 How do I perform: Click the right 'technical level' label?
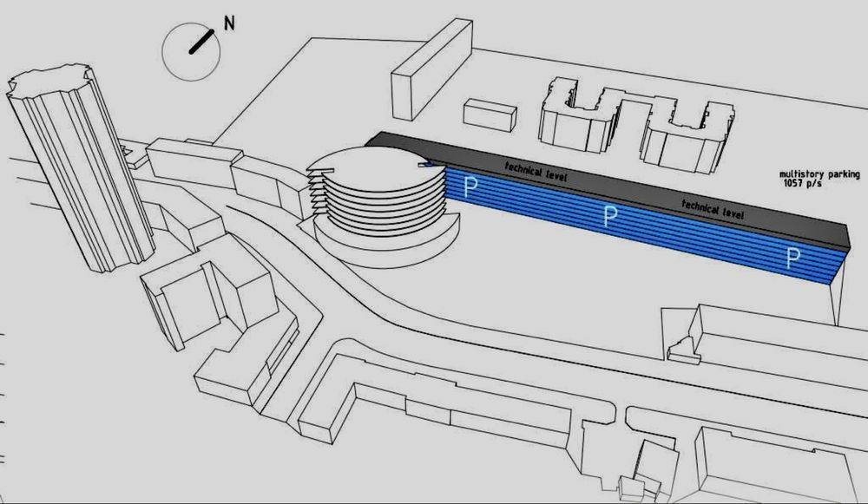click(713, 209)
